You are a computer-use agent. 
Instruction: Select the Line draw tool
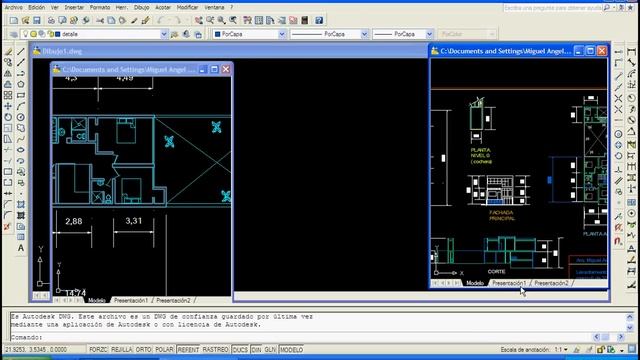[x=21, y=51]
